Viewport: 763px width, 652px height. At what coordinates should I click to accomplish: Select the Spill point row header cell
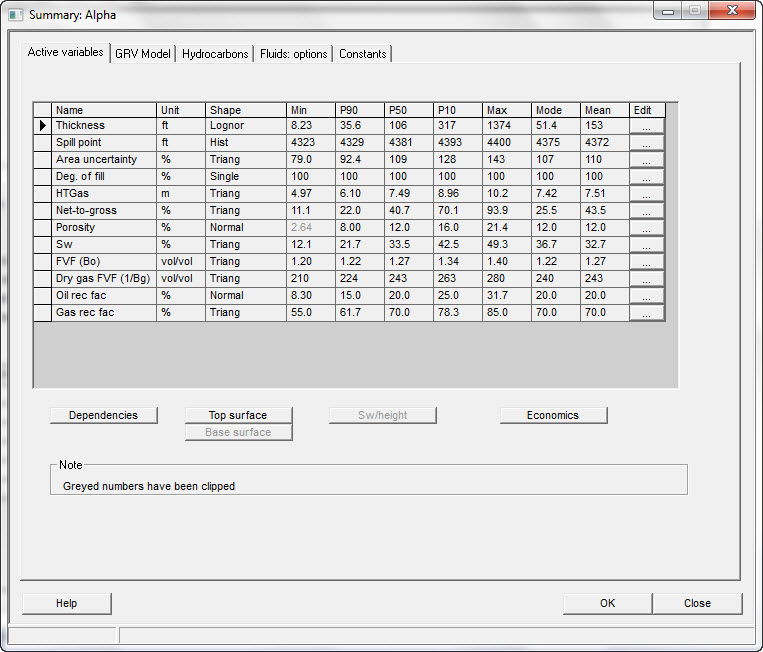coord(42,143)
